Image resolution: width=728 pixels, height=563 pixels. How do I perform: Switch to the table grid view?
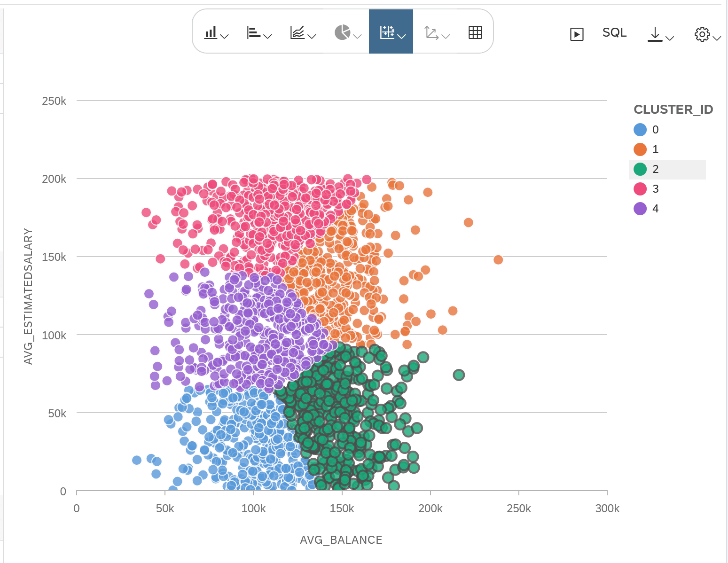click(475, 31)
